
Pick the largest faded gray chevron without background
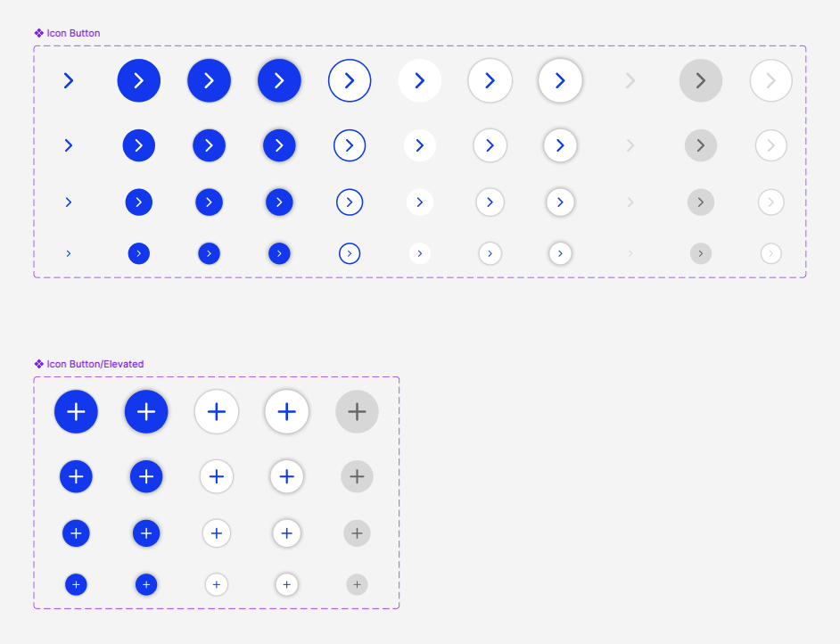point(630,81)
